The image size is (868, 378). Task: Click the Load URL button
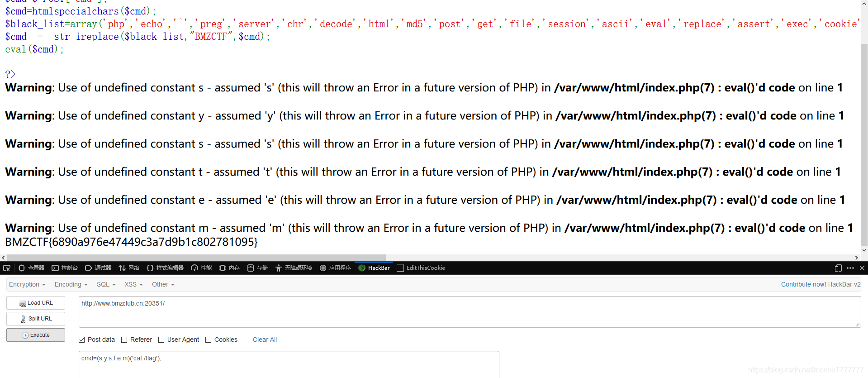click(x=36, y=303)
